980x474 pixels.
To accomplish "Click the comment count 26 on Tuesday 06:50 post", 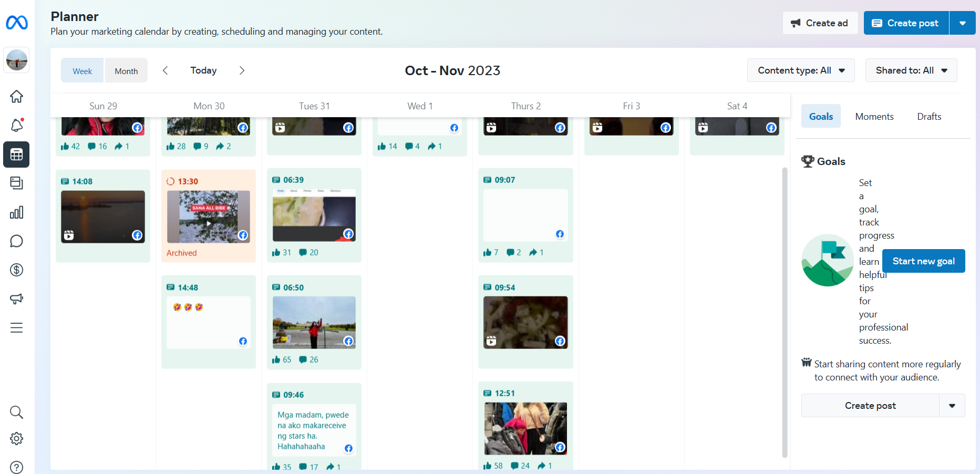I will tap(309, 360).
